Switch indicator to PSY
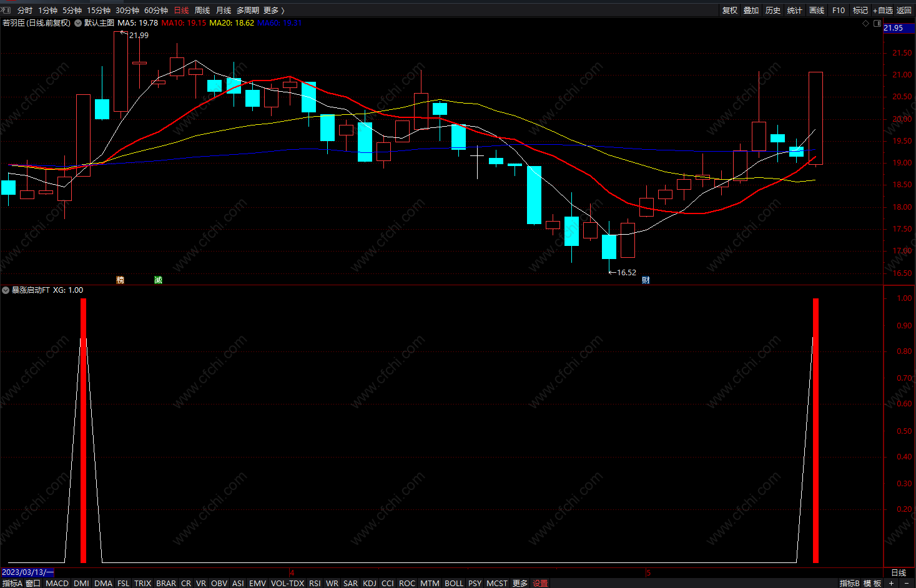Screen dimensions: 916x588 point(475,584)
